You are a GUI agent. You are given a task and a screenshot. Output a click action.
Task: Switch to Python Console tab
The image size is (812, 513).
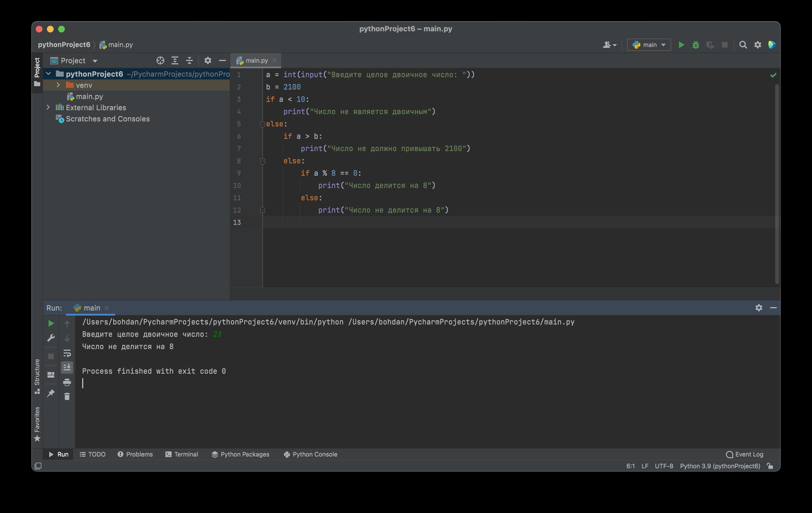pos(310,454)
